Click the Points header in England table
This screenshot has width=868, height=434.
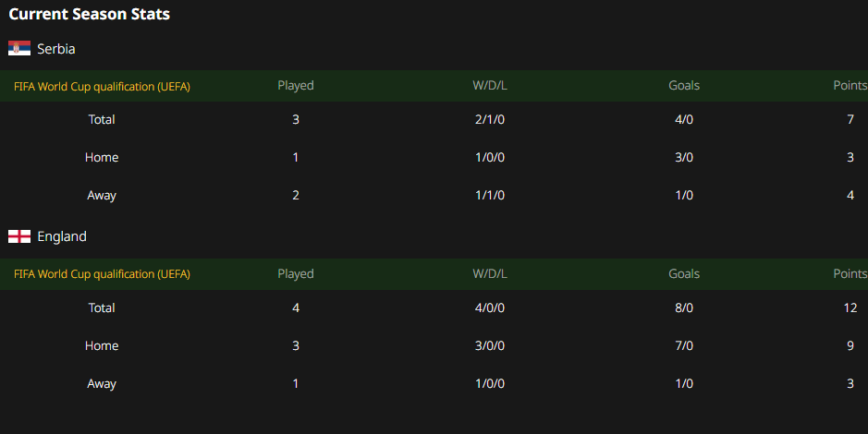coord(850,274)
